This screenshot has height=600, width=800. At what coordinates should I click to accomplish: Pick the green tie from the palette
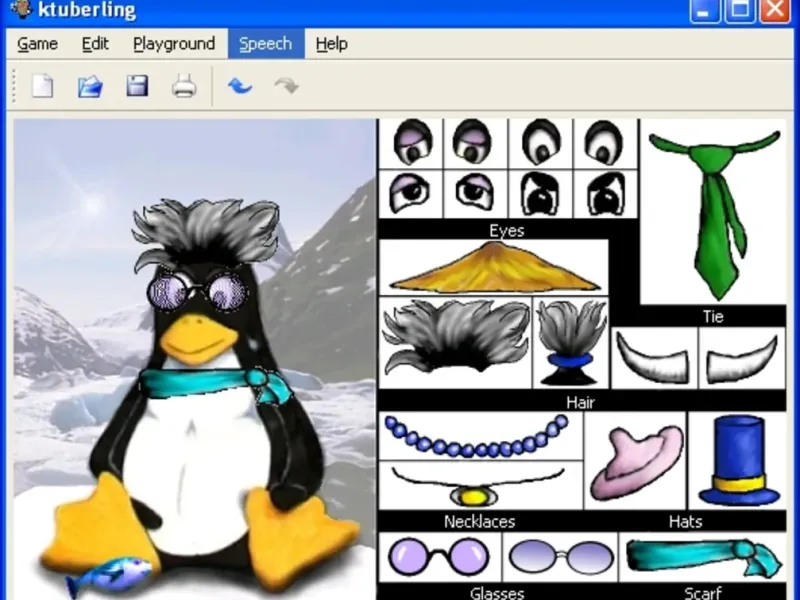(714, 214)
